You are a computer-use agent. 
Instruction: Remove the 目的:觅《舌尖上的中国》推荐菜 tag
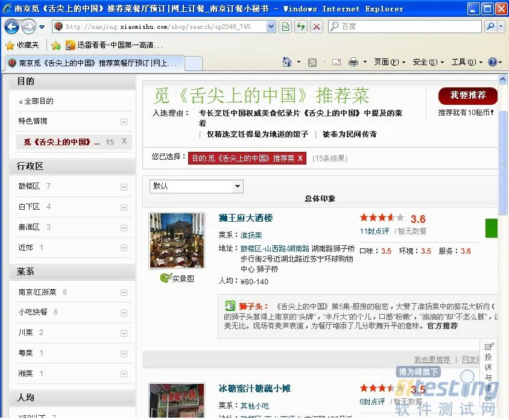[x=300, y=158]
